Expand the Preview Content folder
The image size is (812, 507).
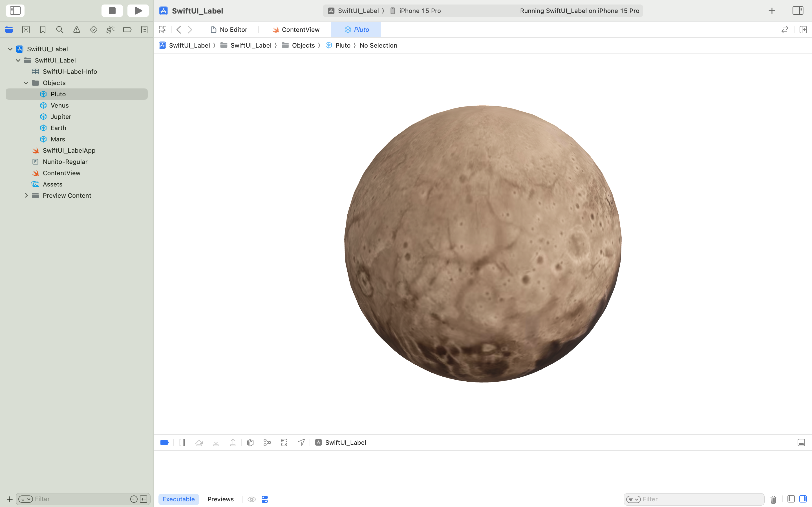(x=26, y=195)
